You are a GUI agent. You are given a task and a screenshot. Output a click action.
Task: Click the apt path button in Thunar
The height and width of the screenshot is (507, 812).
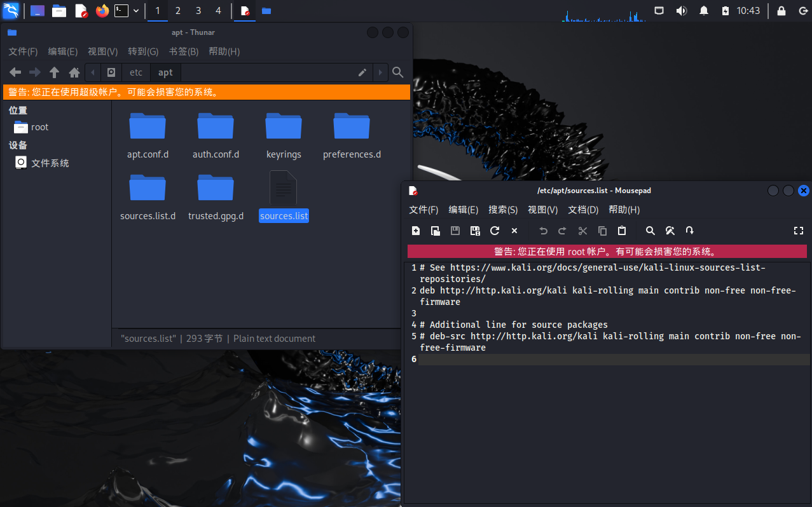[x=165, y=72]
